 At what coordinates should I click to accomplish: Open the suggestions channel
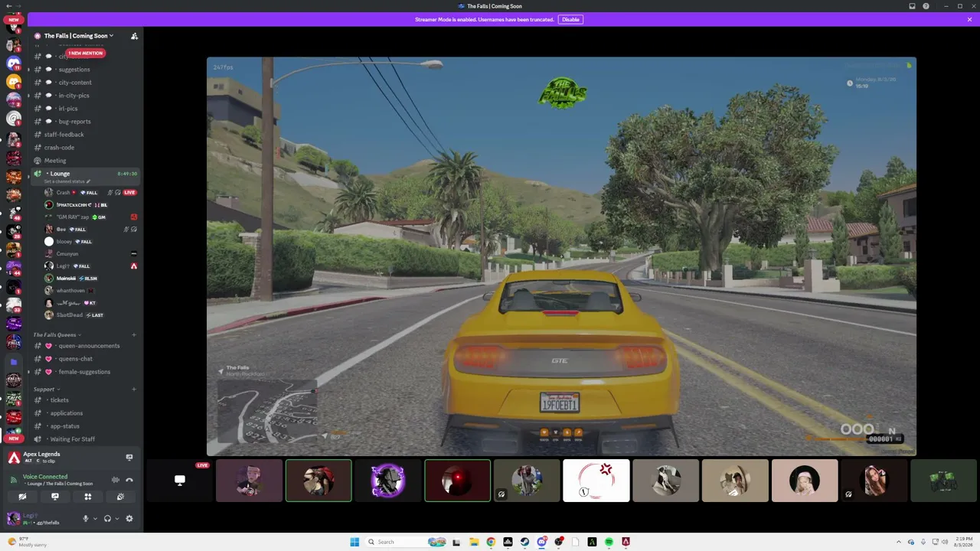pyautogui.click(x=74, y=70)
